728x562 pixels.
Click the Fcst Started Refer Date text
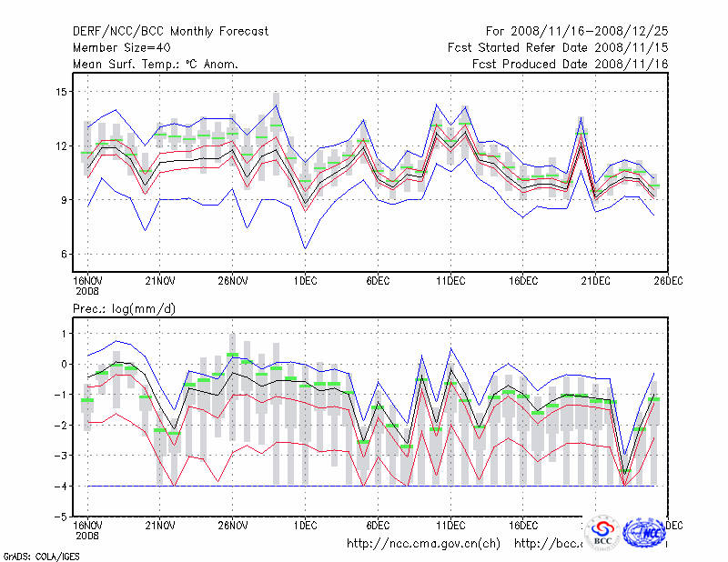tap(557, 48)
